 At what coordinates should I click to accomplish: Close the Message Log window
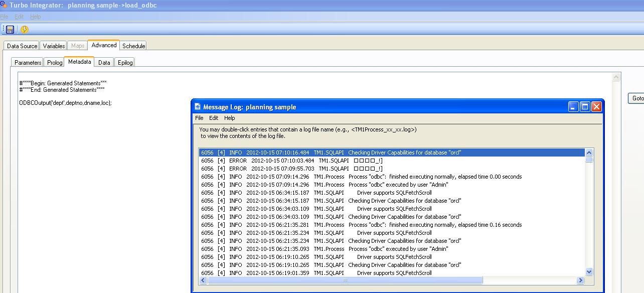coord(596,107)
